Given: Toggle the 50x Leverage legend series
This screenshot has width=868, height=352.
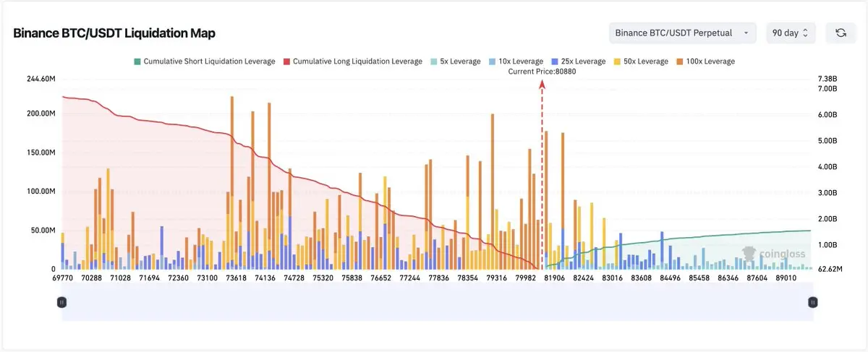Looking at the screenshot, I should point(640,61).
